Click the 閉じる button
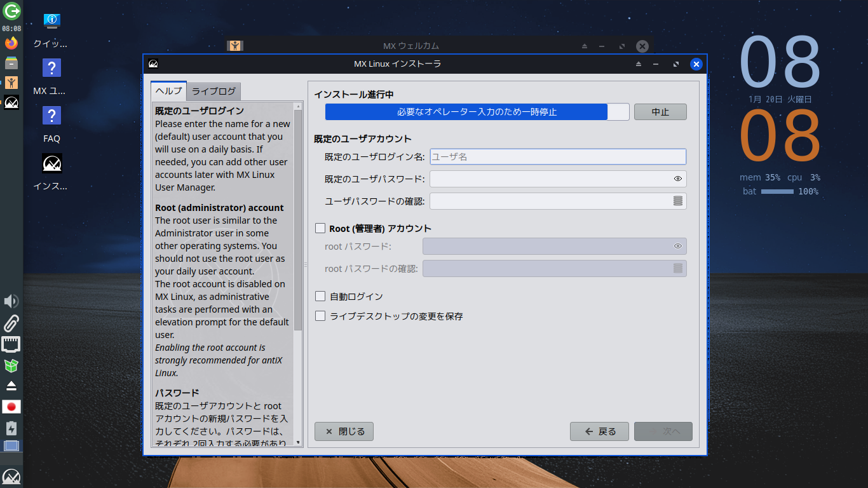The height and width of the screenshot is (488, 868). pos(344,431)
